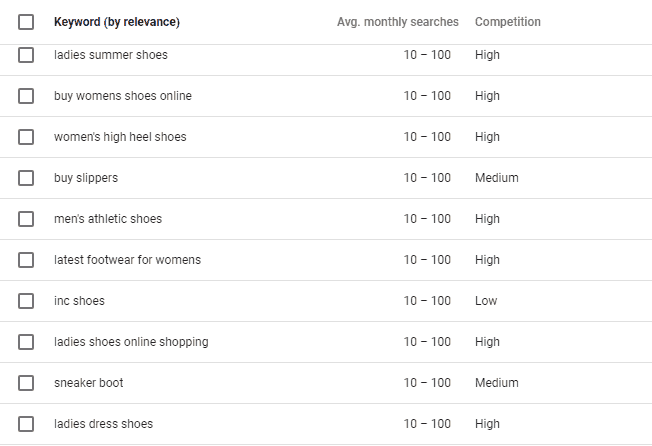Screen dimensions: 652x446
Task: Sort by Avg. monthly searches header
Action: pyautogui.click(x=398, y=22)
